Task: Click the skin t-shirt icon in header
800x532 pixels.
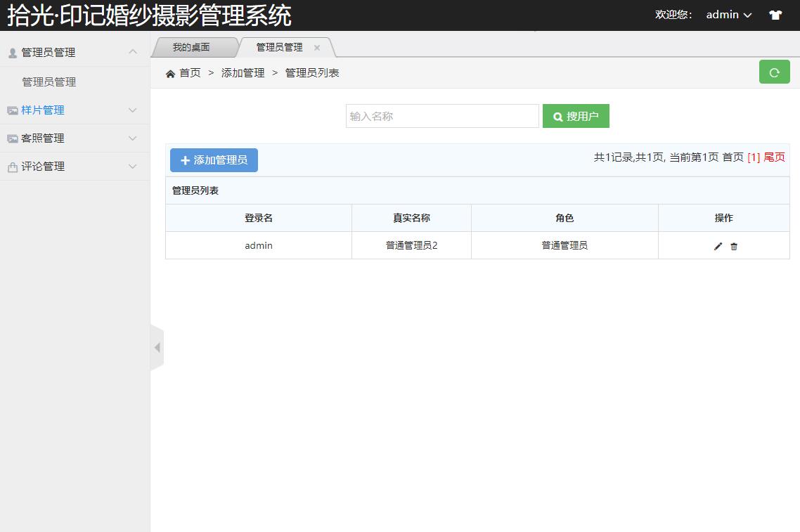Action: [x=775, y=15]
